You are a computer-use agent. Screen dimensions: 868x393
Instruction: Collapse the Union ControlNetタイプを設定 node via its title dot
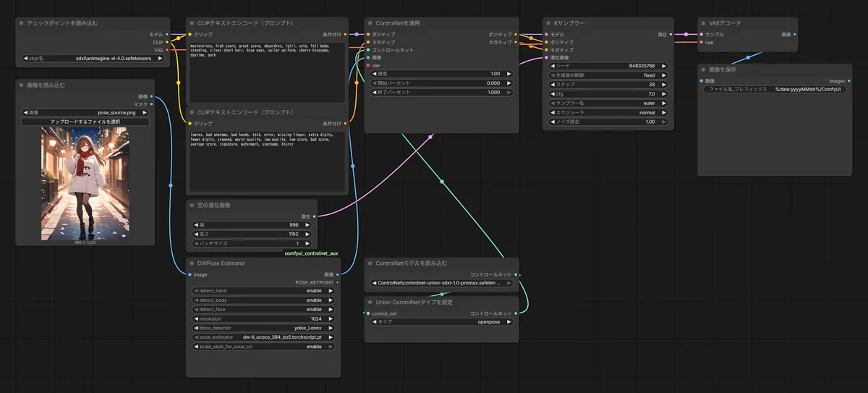click(371, 302)
